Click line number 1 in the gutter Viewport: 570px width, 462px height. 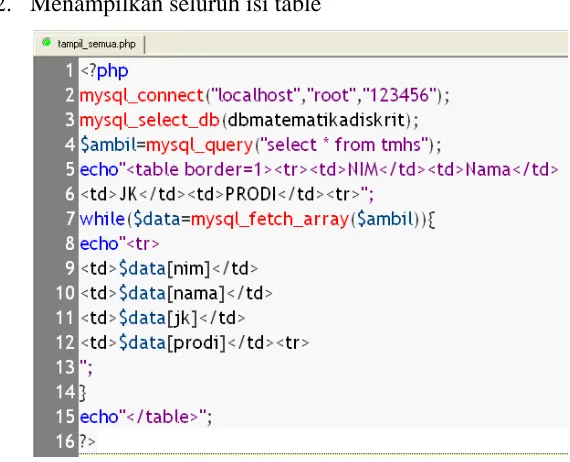coord(69,71)
